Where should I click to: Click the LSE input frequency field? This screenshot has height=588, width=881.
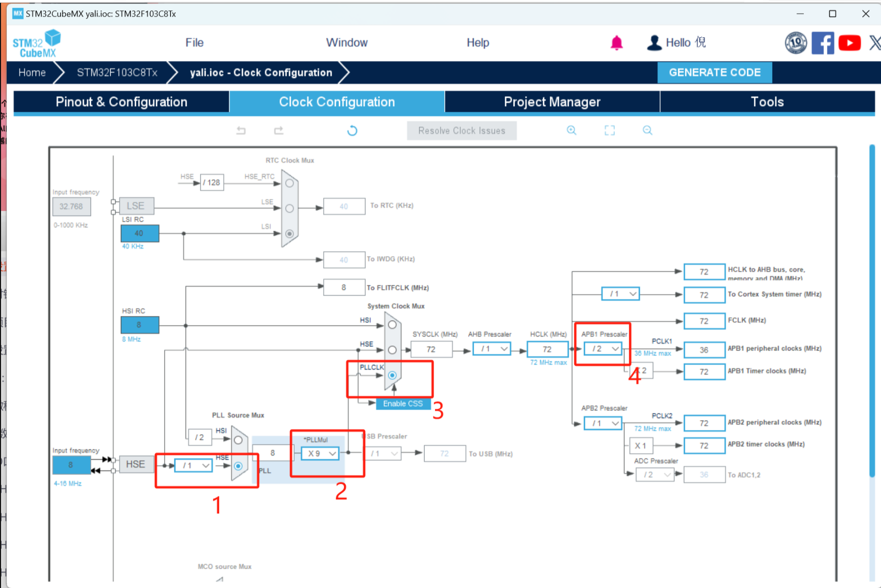[71, 207]
